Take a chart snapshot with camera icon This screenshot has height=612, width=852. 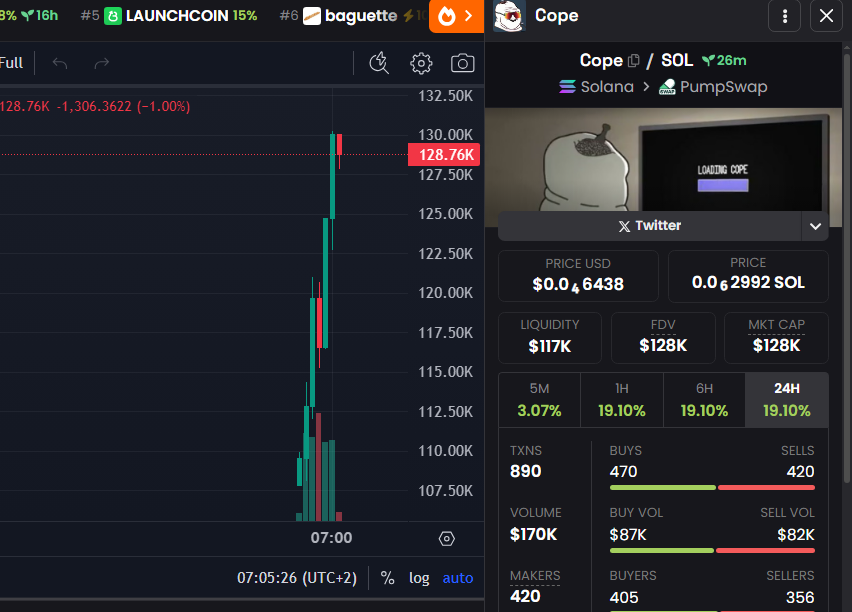(462, 63)
